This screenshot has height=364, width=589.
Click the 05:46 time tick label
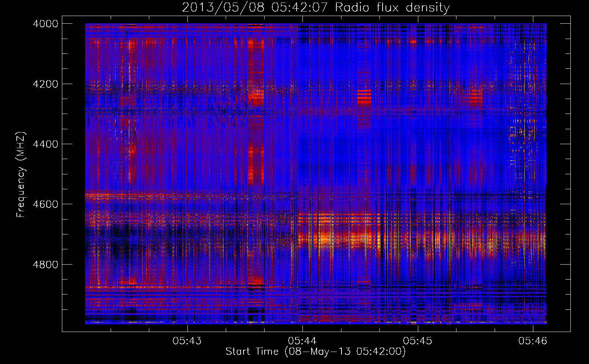pyautogui.click(x=533, y=341)
